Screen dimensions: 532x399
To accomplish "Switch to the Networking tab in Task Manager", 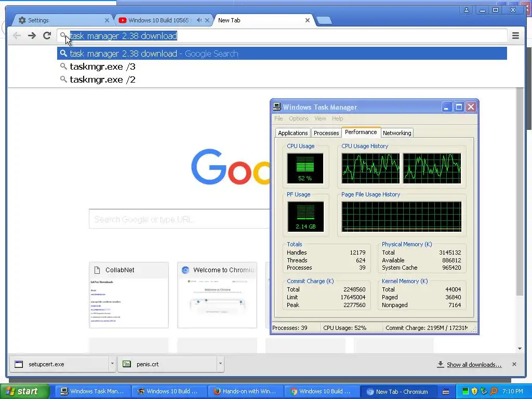I will (397, 133).
